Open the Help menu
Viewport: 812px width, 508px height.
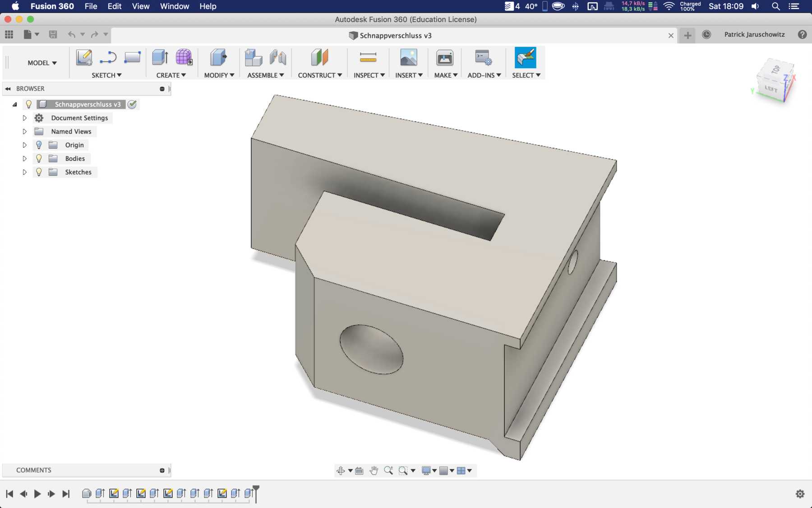[x=208, y=6]
